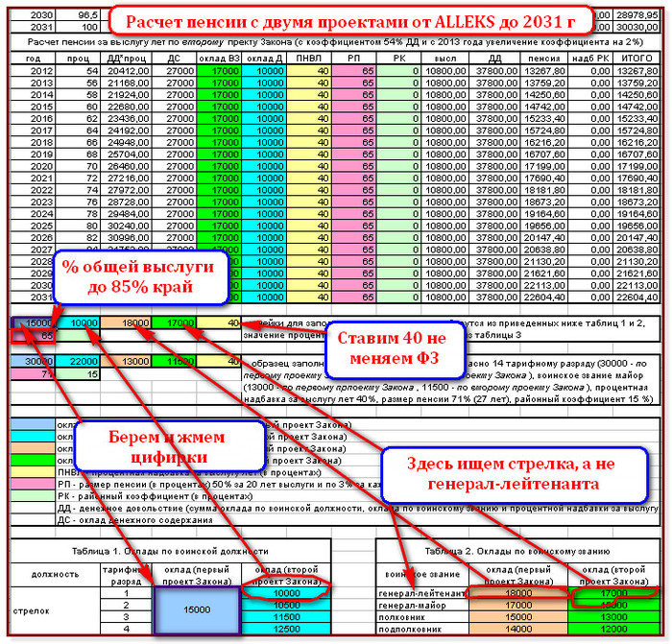Select the ИТОГО value 14250,60

(636, 95)
